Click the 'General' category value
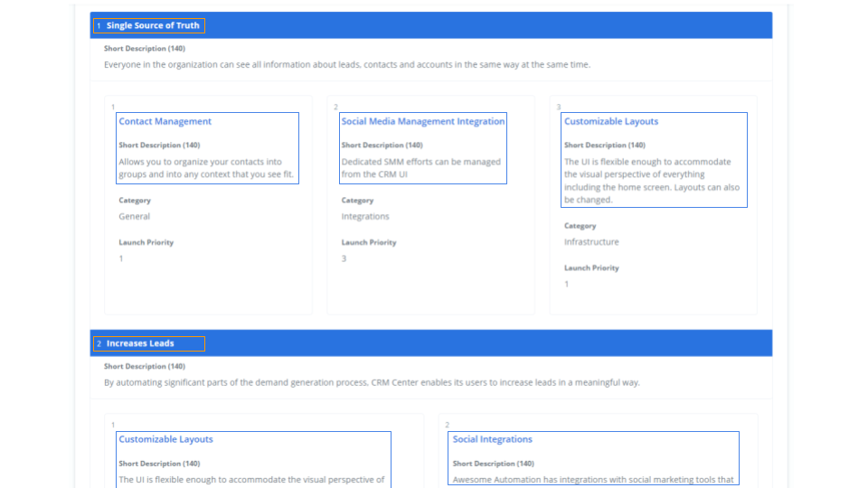The width and height of the screenshot is (868, 488). pyautogui.click(x=134, y=216)
